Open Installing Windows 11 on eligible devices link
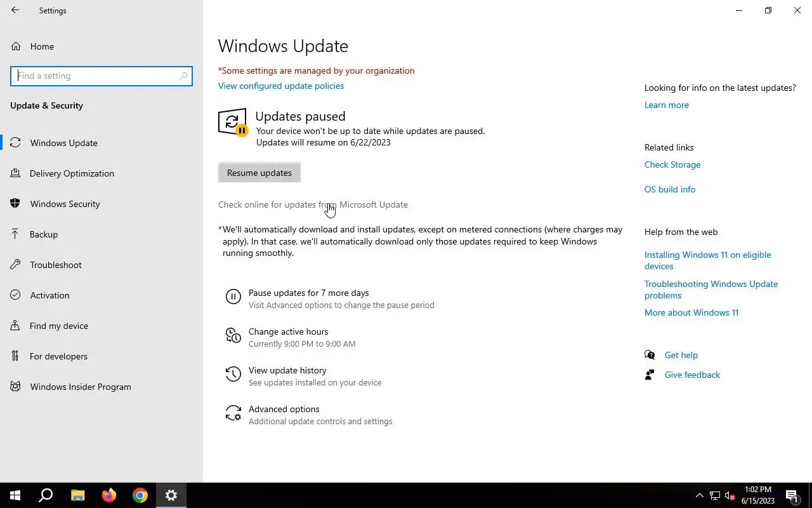The image size is (812, 508). tap(708, 260)
